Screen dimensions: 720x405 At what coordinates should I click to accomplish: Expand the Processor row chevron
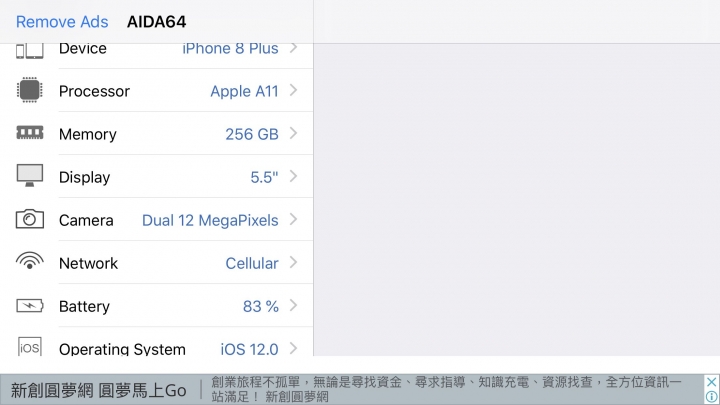pos(293,90)
